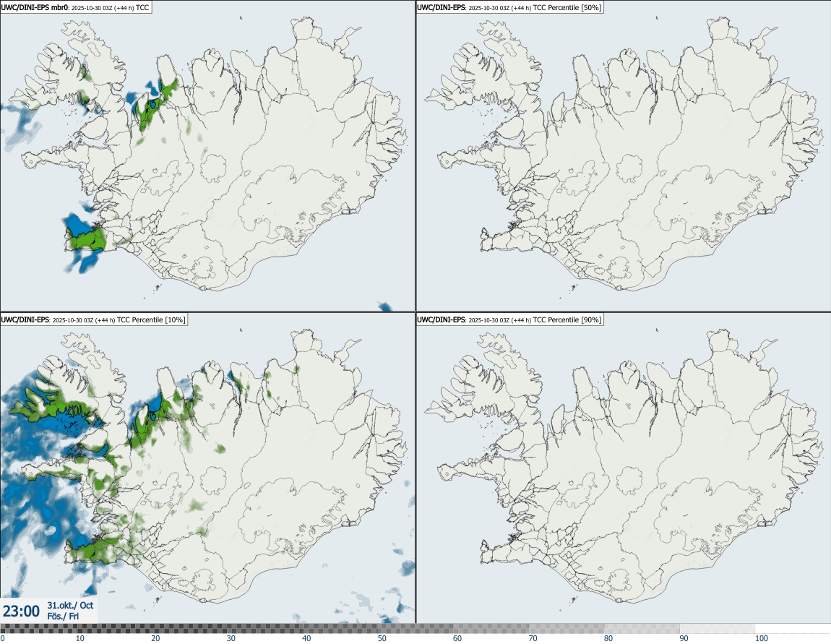Click the Fös./ Fri weekday label

(x=63, y=617)
